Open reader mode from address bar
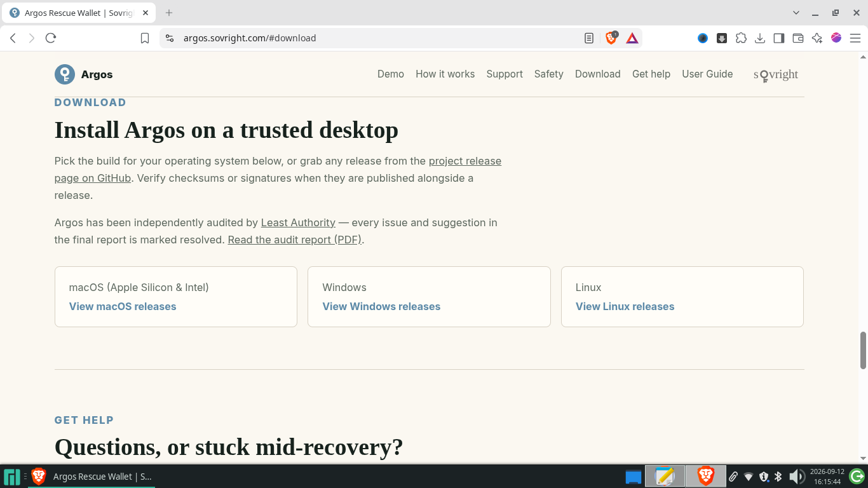868x488 pixels. pyautogui.click(x=589, y=38)
